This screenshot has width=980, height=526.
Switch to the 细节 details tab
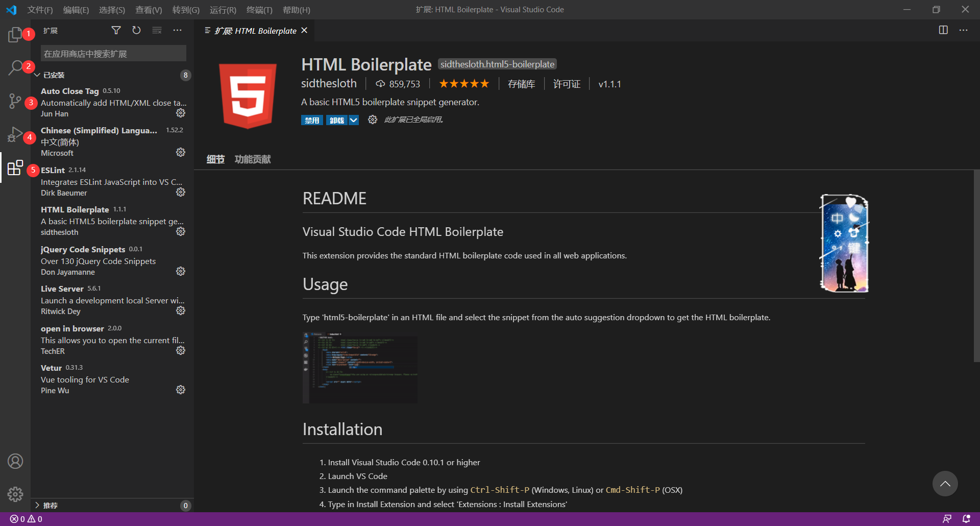coord(215,159)
